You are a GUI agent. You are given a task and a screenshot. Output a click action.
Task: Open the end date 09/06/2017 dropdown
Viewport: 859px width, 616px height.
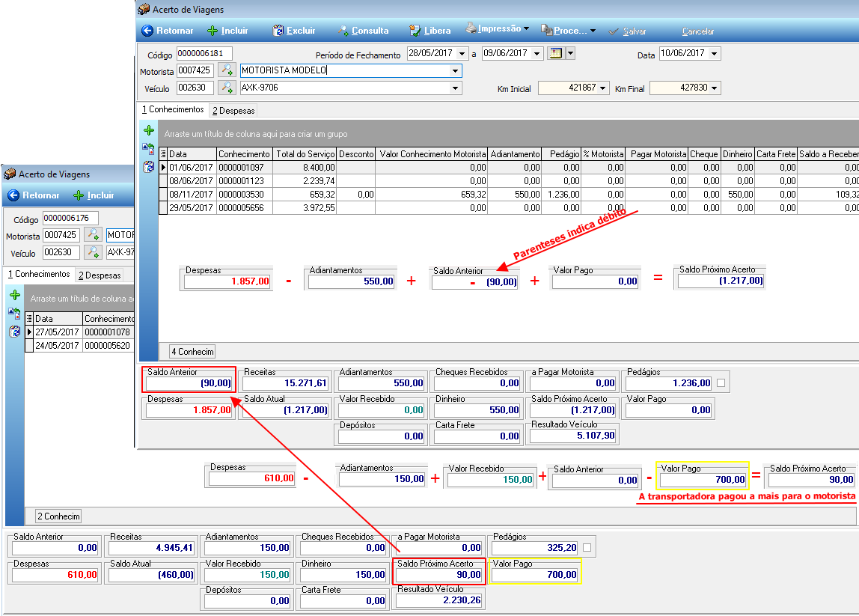pos(537,54)
